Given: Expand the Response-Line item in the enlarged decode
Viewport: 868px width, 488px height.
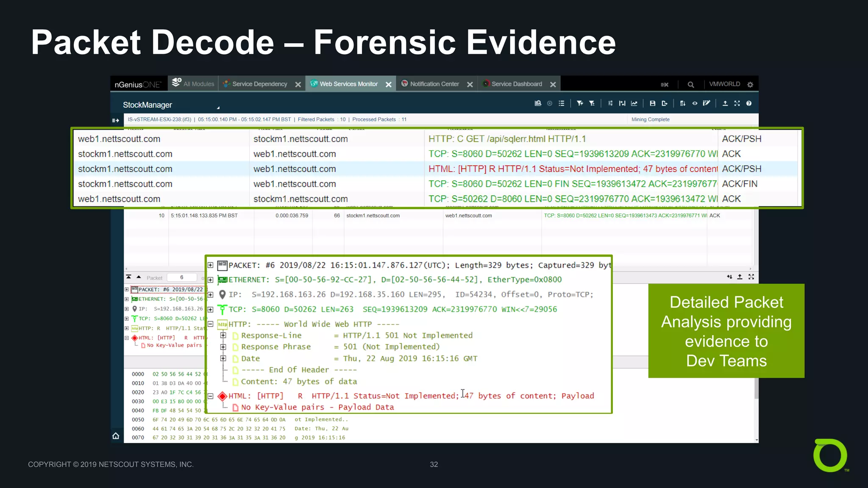Looking at the screenshot, I should coord(223,335).
